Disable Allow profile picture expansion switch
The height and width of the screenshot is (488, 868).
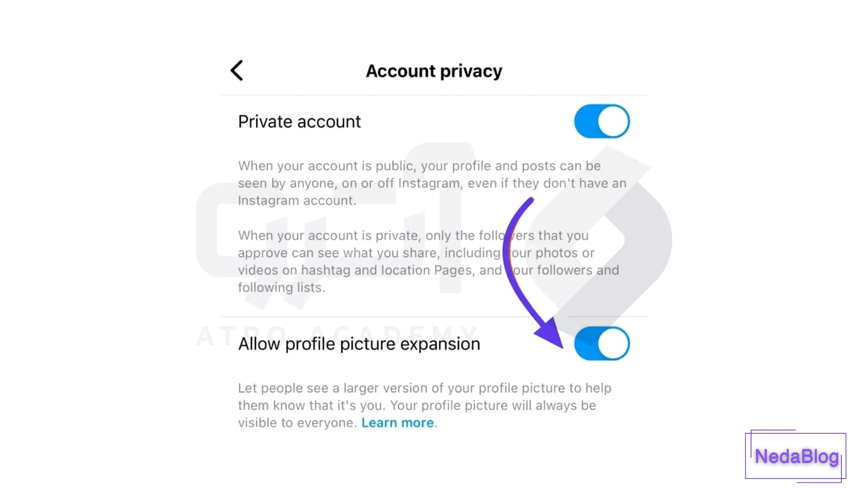coord(602,344)
